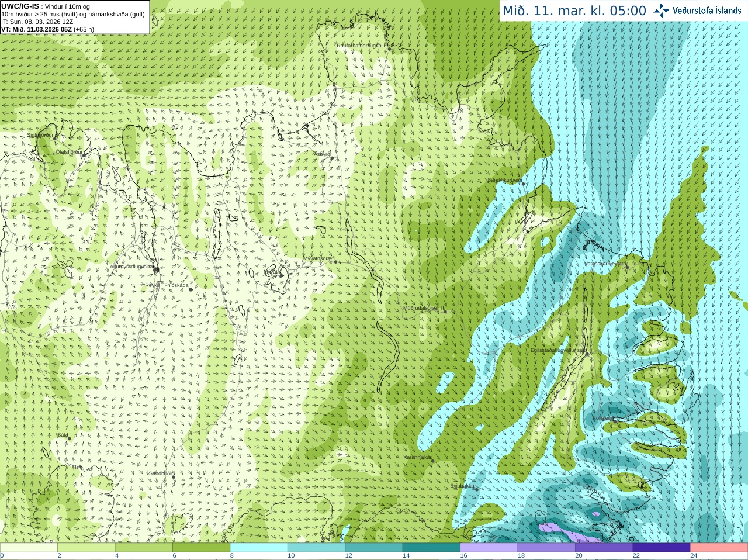Pick the 18–20 m/s medium purple legend swatch

546,548
